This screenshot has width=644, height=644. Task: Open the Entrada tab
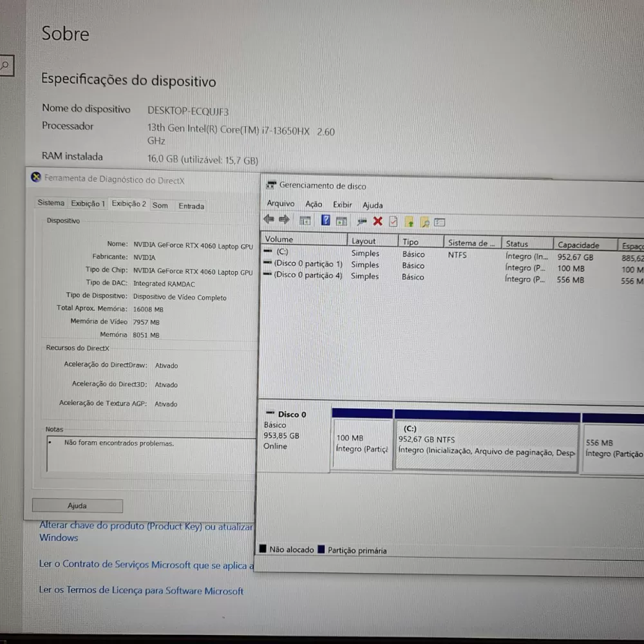click(191, 206)
